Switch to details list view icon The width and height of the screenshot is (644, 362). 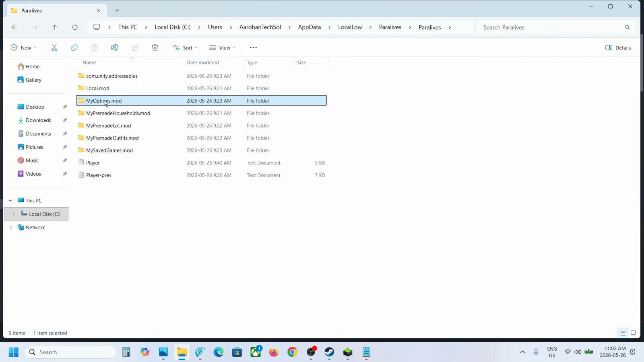click(623, 333)
